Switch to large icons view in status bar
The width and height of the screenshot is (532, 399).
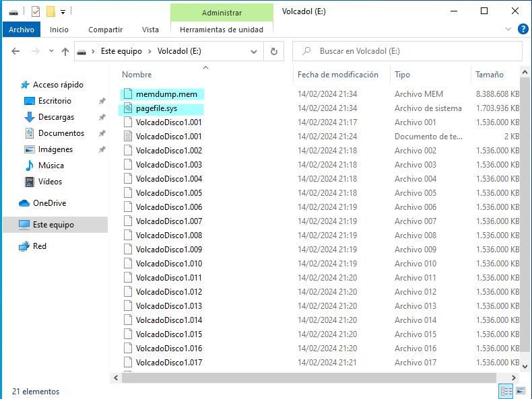tap(520, 391)
